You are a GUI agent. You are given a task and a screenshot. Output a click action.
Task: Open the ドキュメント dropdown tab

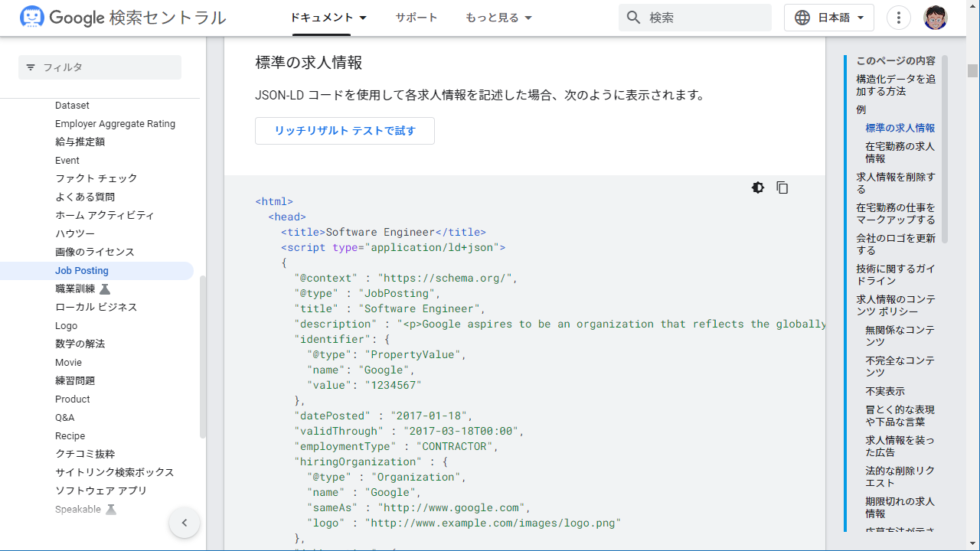pos(328,18)
